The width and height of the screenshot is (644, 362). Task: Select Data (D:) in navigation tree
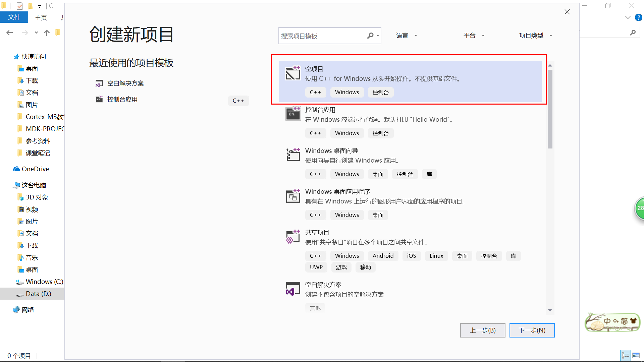[x=38, y=294]
